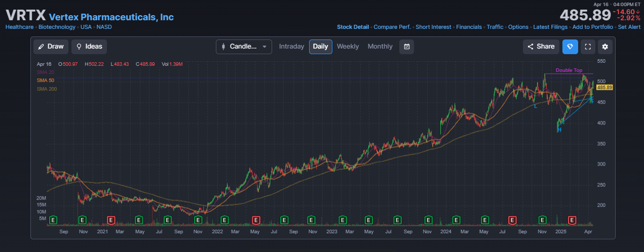
Task: Open the Latest Filings link
Action: coord(550,27)
